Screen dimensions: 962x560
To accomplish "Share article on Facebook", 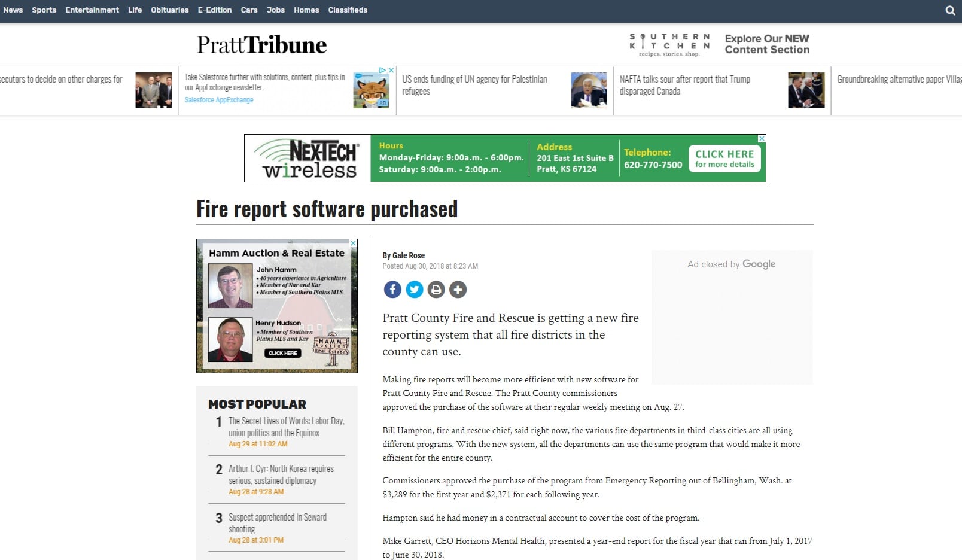I will (392, 290).
